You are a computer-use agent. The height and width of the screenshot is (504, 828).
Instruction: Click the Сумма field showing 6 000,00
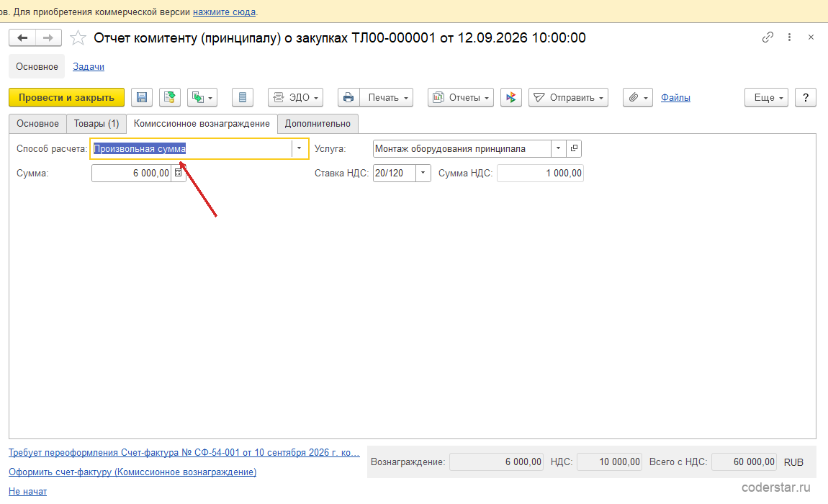click(132, 174)
